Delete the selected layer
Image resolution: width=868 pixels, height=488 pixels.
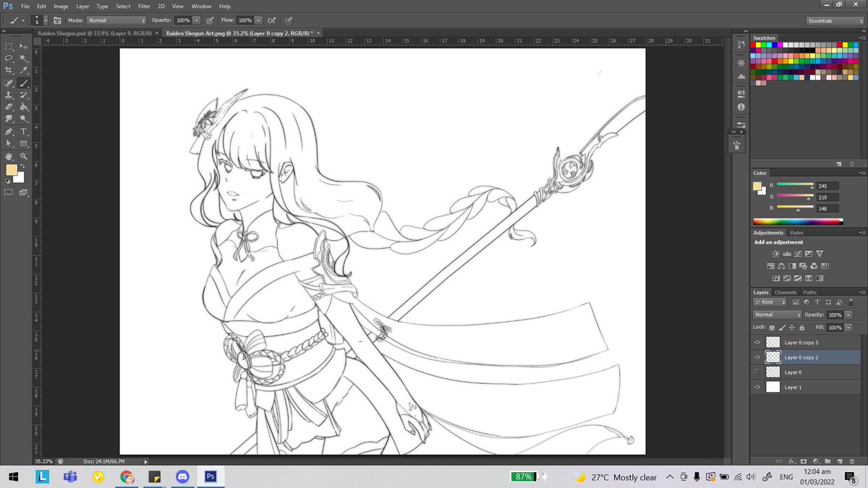click(x=852, y=461)
